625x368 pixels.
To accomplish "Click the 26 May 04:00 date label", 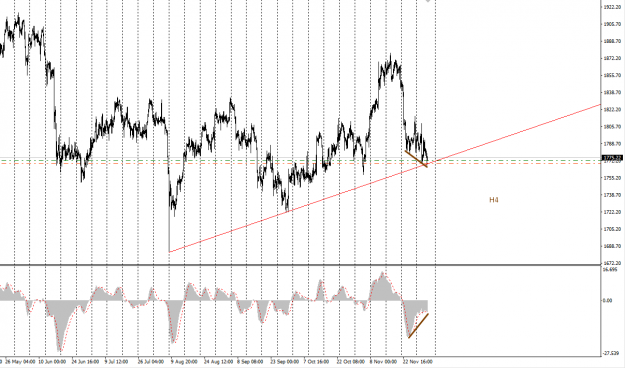I will (20, 362).
